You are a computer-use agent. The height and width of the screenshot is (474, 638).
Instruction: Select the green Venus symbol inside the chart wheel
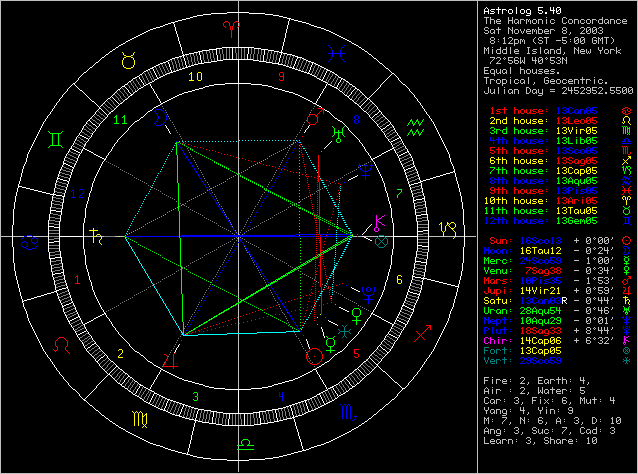click(356, 317)
